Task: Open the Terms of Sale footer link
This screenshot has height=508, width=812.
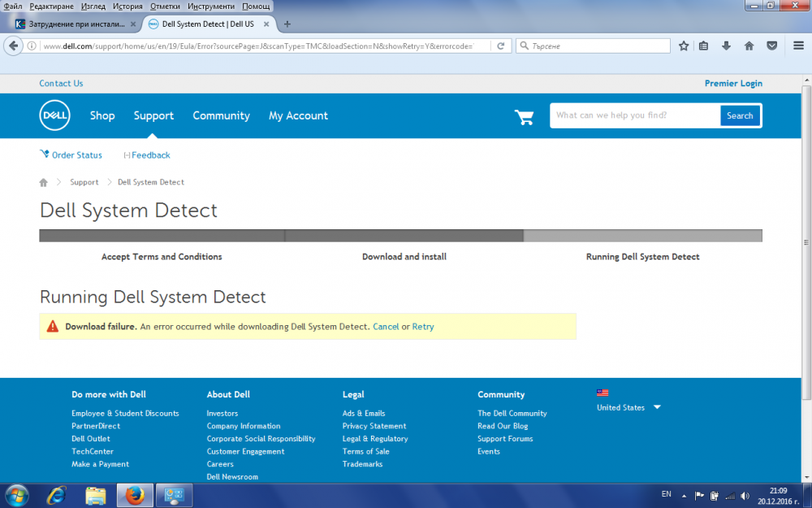Action: point(365,451)
